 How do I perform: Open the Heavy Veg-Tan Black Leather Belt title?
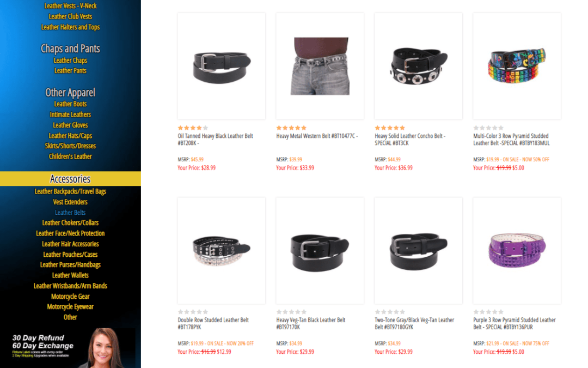tap(310, 323)
